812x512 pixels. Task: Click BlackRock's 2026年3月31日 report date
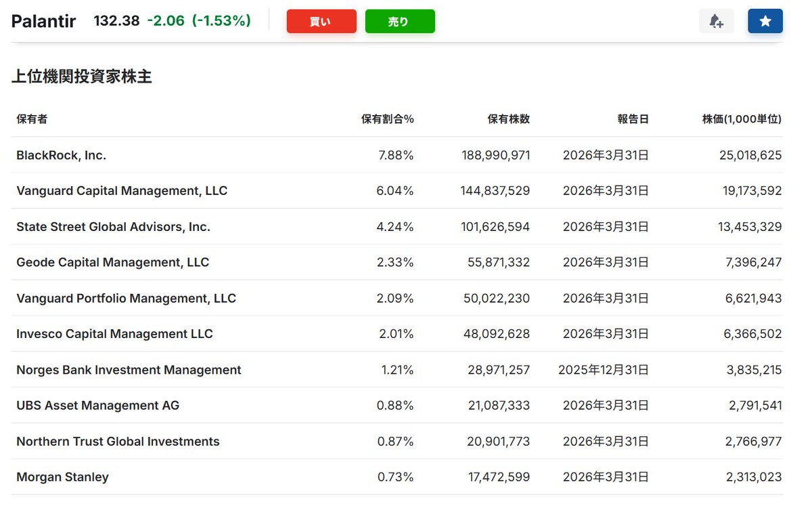[606, 155]
